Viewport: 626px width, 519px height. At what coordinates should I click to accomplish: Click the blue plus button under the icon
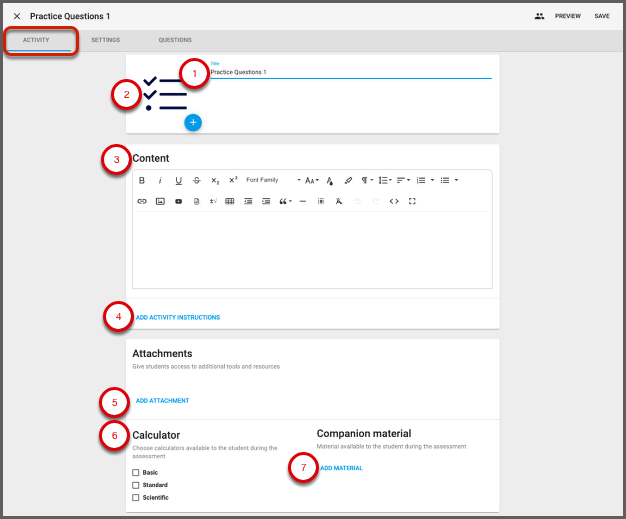193,122
